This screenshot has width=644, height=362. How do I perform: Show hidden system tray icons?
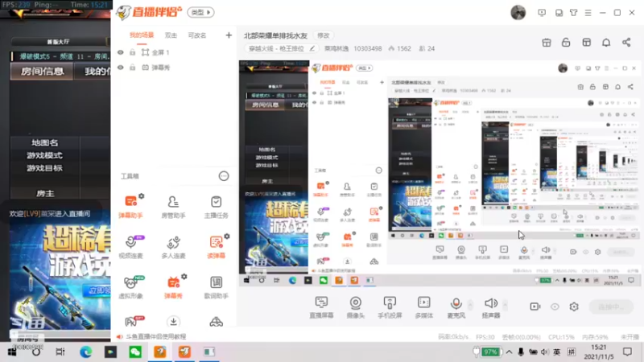[509, 352]
